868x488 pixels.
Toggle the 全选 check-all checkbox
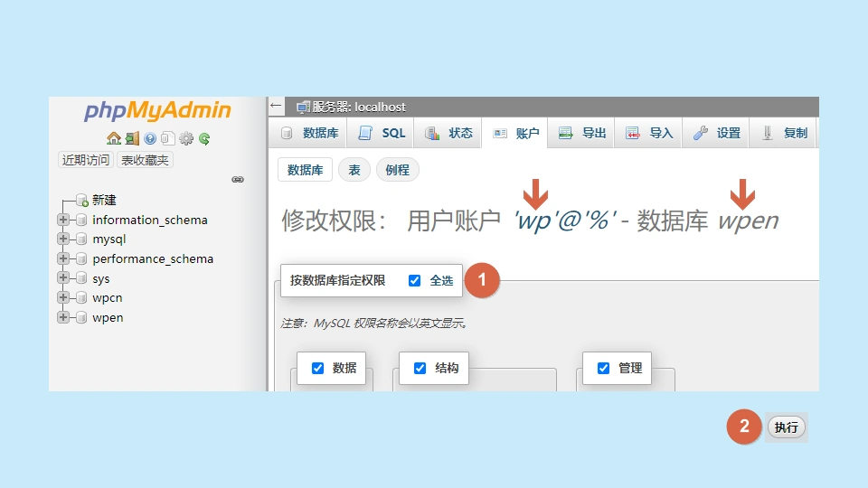[415, 281]
